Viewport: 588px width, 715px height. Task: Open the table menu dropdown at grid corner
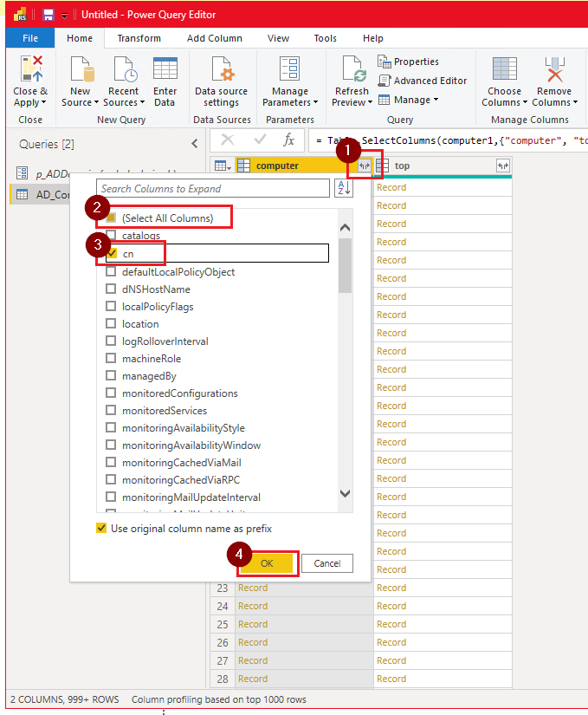pos(223,166)
